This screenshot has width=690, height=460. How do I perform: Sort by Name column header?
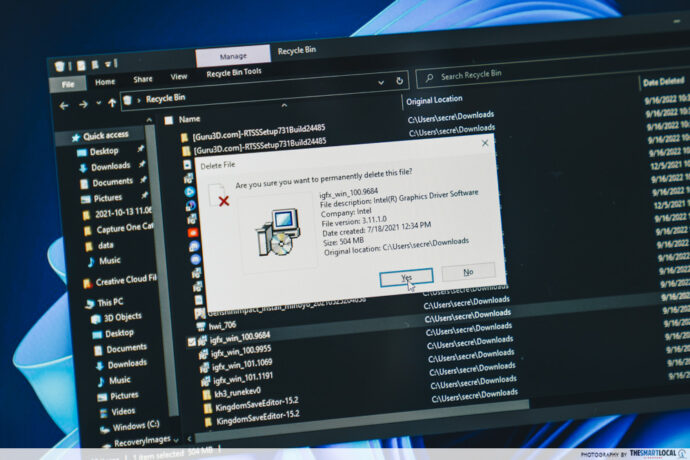click(189, 119)
